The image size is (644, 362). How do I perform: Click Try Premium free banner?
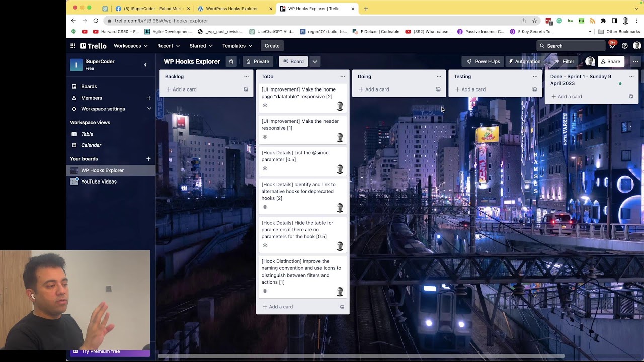pyautogui.click(x=110, y=352)
